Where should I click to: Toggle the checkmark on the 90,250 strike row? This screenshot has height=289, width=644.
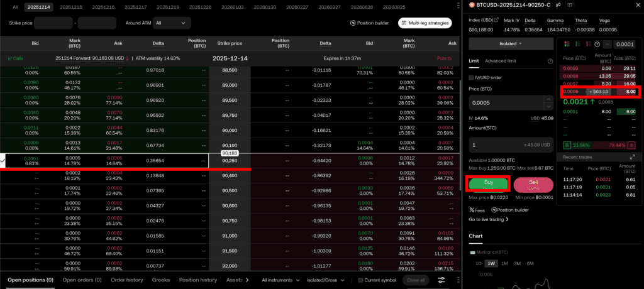point(4,161)
